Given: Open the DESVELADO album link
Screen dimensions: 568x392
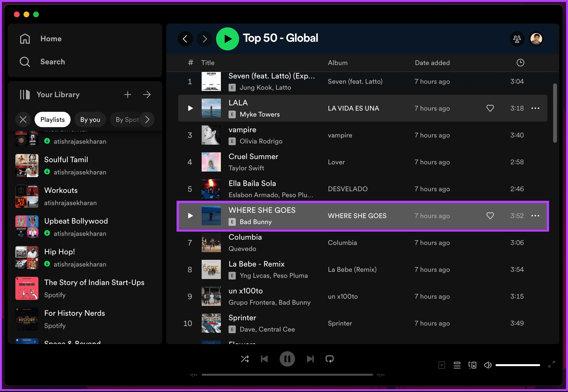Looking at the screenshot, I should [x=348, y=189].
